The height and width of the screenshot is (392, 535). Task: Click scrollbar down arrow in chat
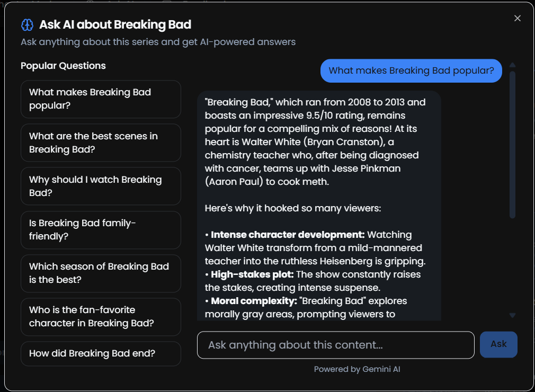[x=512, y=315]
